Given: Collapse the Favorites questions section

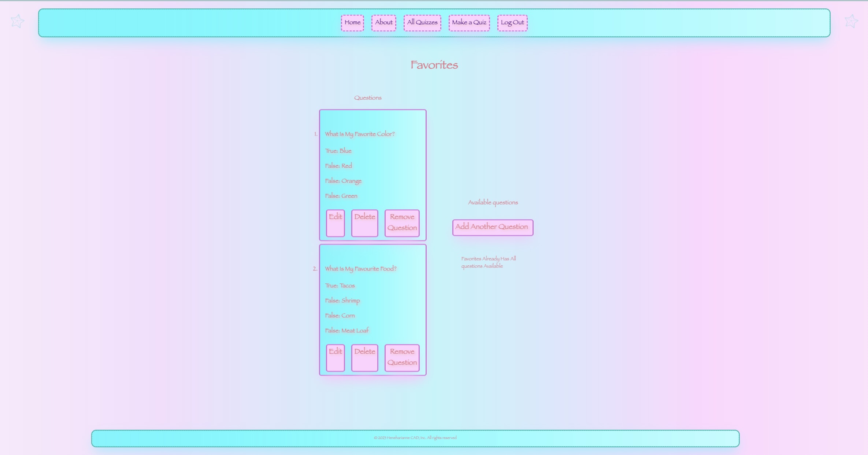Looking at the screenshot, I should [367, 97].
